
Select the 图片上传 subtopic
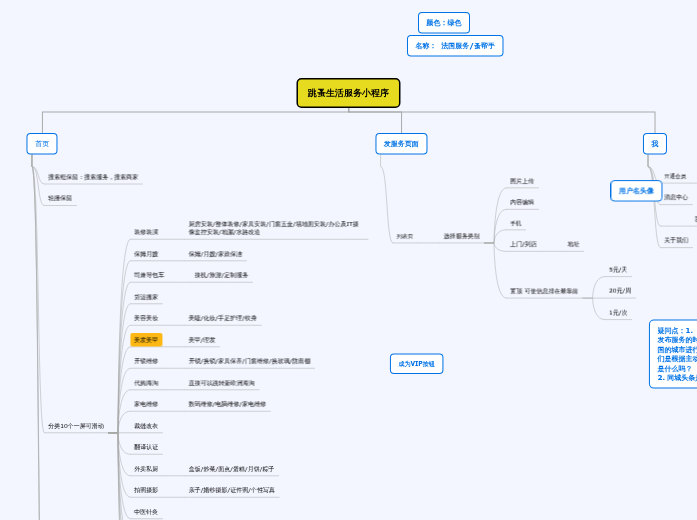522,181
